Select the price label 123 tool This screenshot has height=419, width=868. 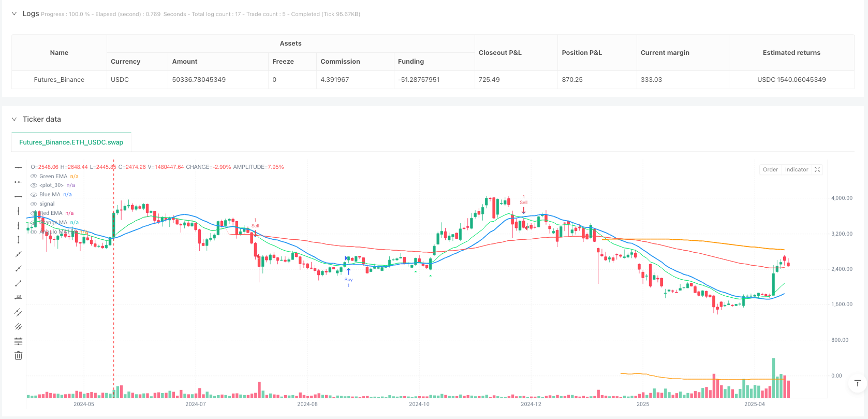(18, 298)
